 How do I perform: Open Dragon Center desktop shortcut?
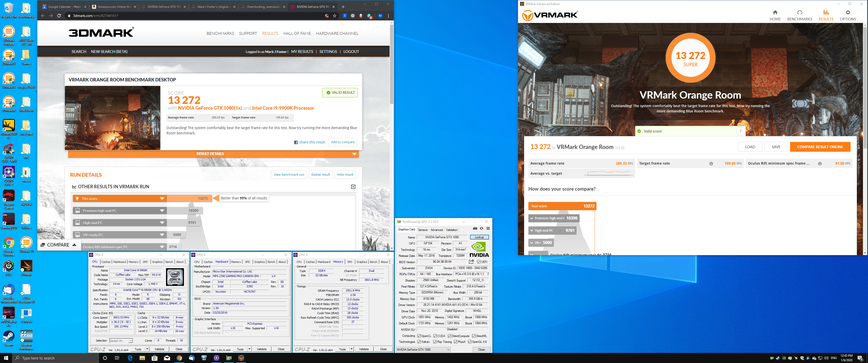[8, 199]
